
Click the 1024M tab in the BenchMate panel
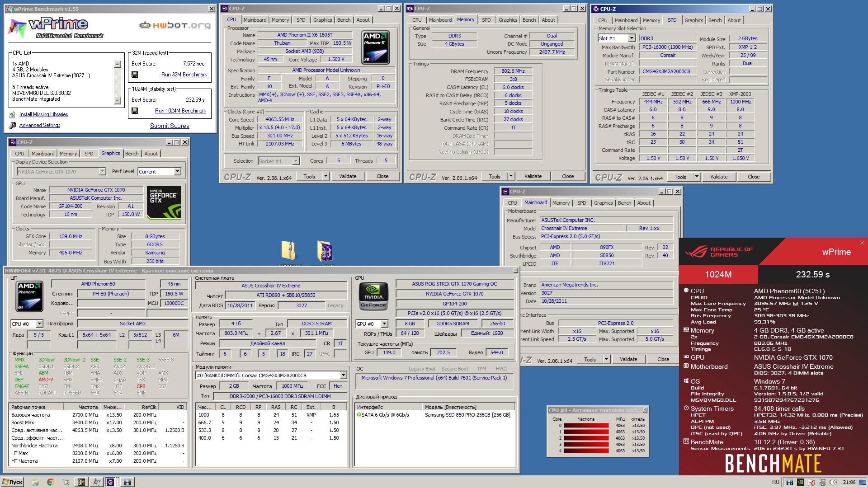[x=718, y=274]
